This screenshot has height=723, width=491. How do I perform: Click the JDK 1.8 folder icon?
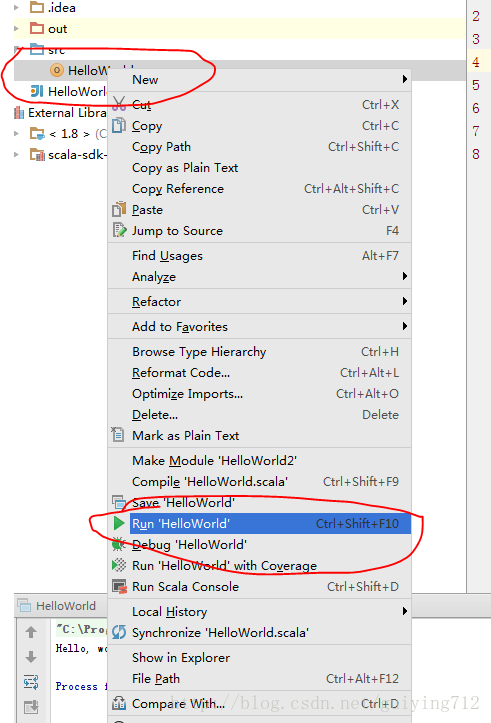pos(37,134)
